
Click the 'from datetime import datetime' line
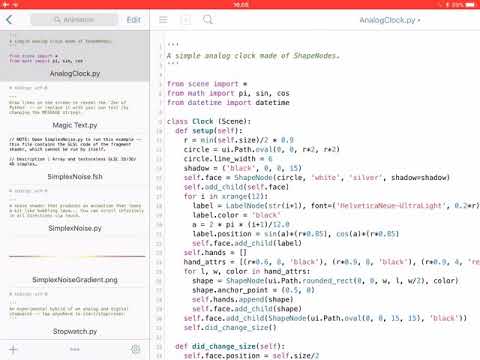pyautogui.click(x=228, y=102)
